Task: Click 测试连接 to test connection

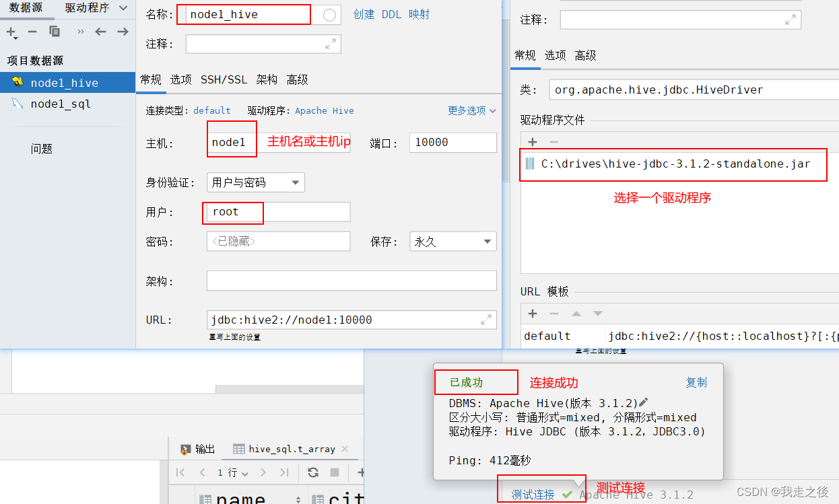Action: 533,495
